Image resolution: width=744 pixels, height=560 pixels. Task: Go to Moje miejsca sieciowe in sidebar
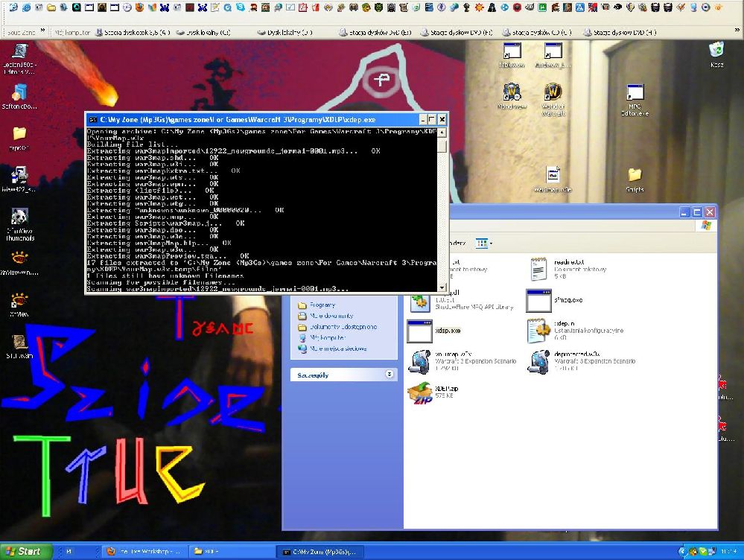(332, 349)
